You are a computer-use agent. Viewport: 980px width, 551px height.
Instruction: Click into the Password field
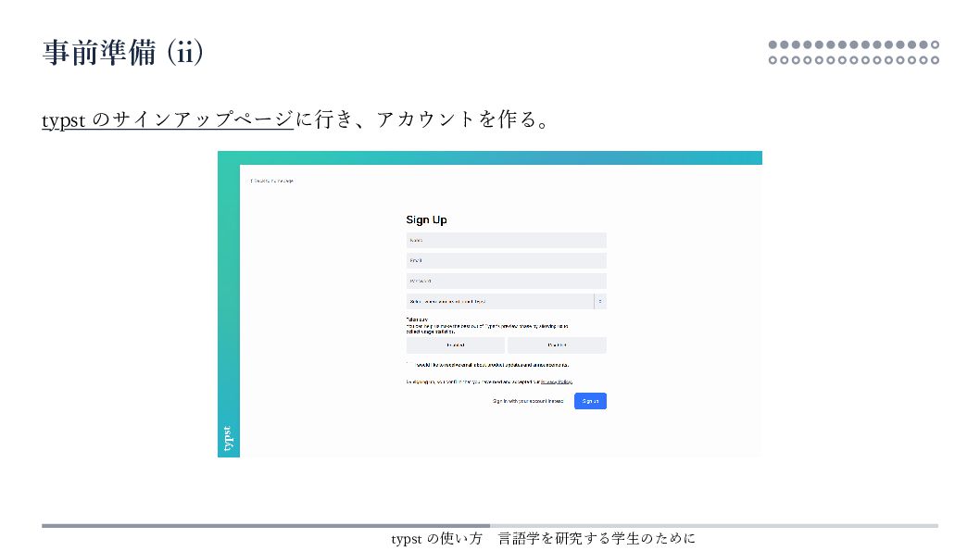point(506,282)
